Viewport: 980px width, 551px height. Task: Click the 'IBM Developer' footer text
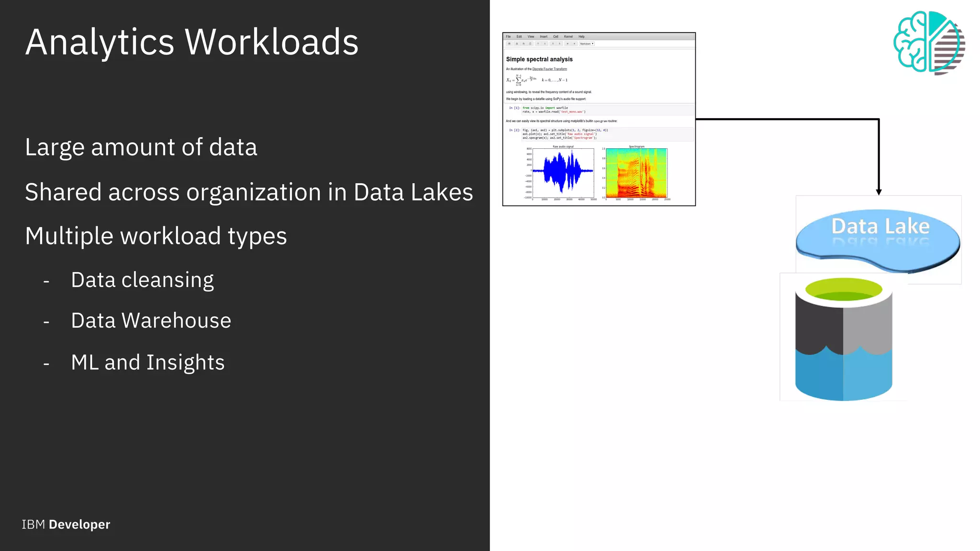tap(66, 525)
